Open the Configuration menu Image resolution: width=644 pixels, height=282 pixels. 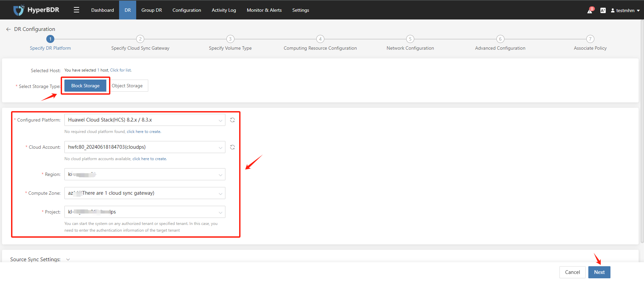187,10
